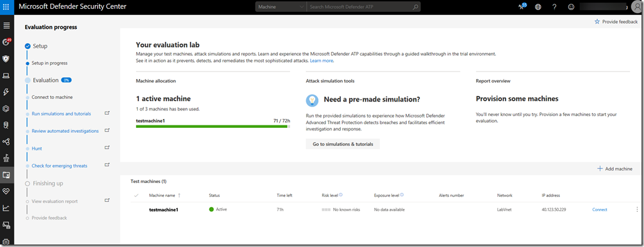Open the Review automated investigations step link

(65, 131)
